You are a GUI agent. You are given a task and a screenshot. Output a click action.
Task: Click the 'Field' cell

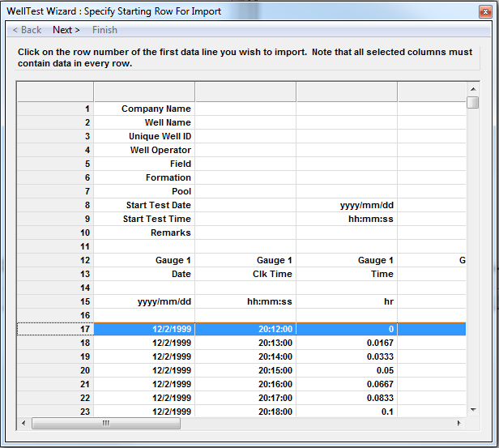[x=144, y=164]
